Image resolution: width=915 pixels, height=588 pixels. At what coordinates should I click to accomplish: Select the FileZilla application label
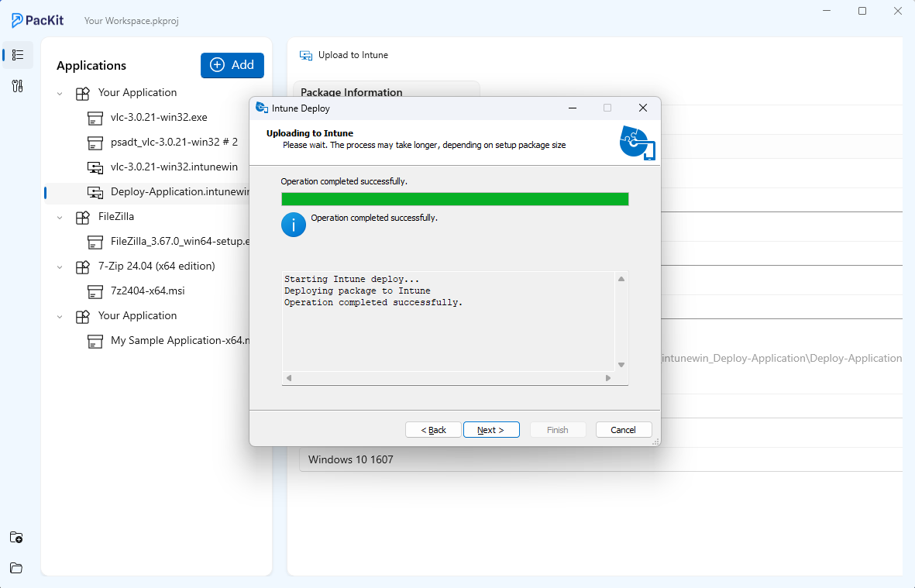click(x=116, y=216)
